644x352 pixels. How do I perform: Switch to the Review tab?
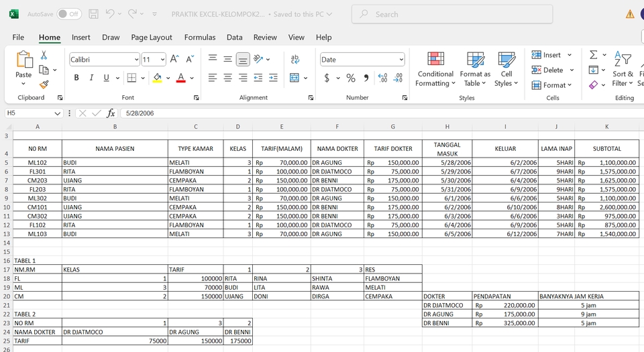[x=265, y=38]
